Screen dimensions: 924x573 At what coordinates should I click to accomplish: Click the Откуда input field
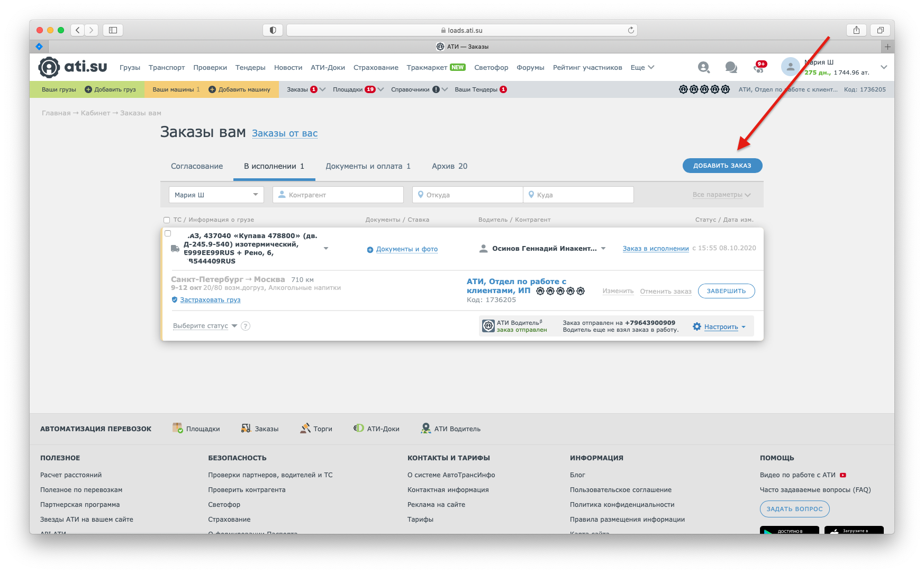tap(467, 195)
